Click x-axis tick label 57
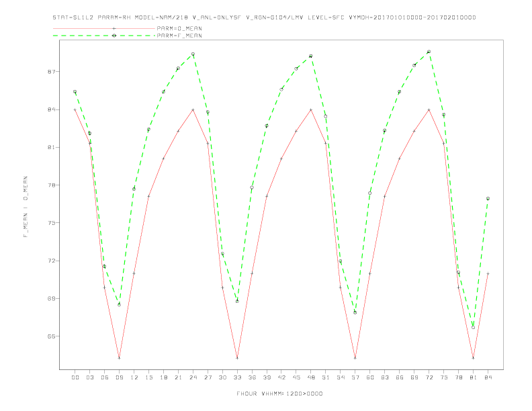This screenshot has height=411, width=532. tap(355, 377)
